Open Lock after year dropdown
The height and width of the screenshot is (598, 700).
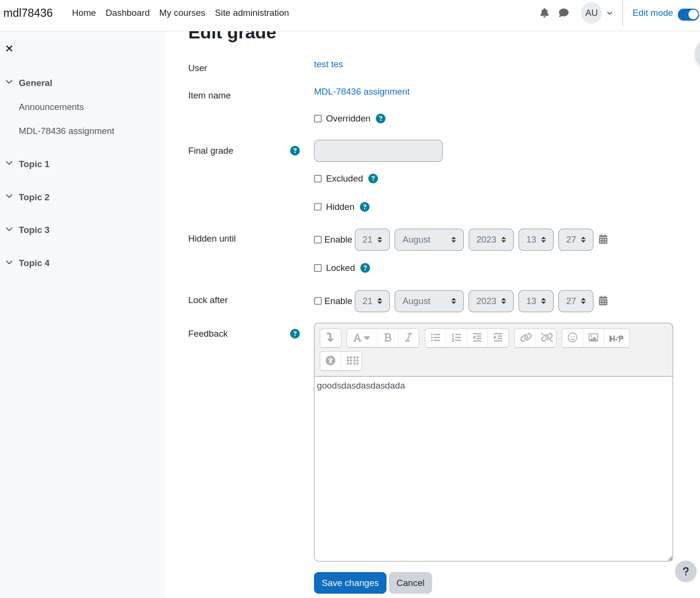tap(491, 301)
